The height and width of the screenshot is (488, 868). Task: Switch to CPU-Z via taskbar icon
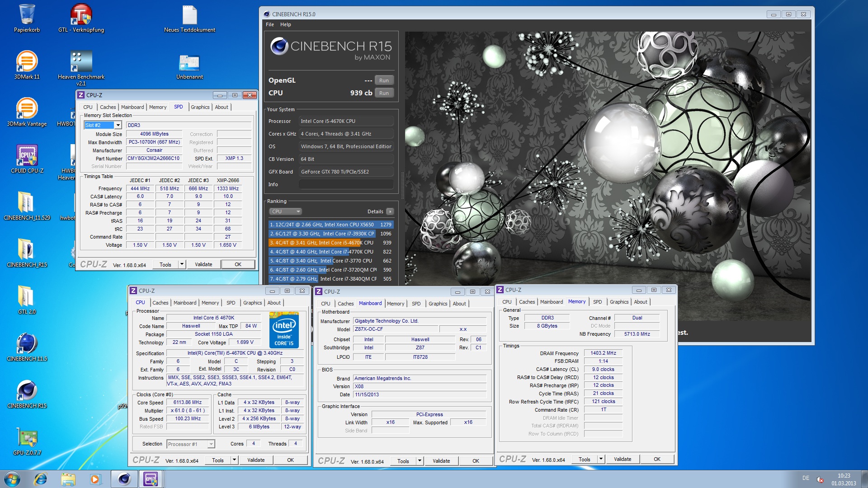151,479
